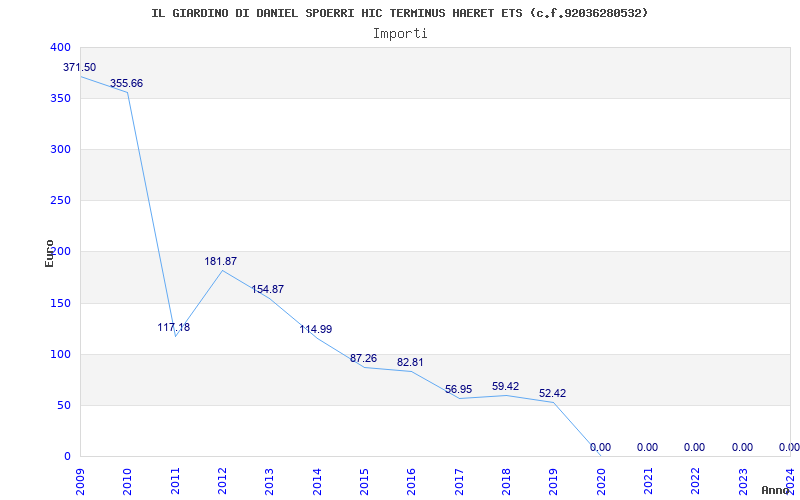Viewport: 800px width, 500px height.
Task: Select the 2023 year tick label
Action: pos(743,482)
